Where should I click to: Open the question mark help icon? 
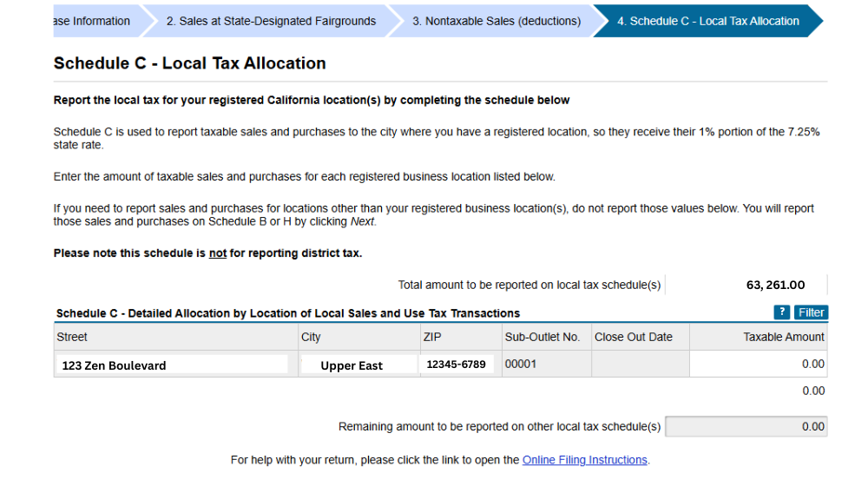[781, 312]
